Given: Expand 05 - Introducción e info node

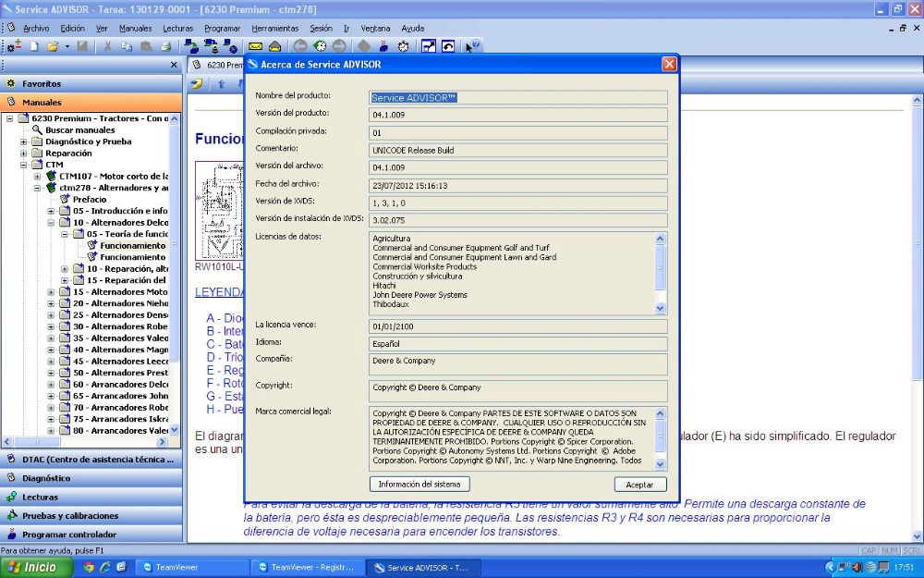Looking at the screenshot, I should pyautogui.click(x=51, y=211).
